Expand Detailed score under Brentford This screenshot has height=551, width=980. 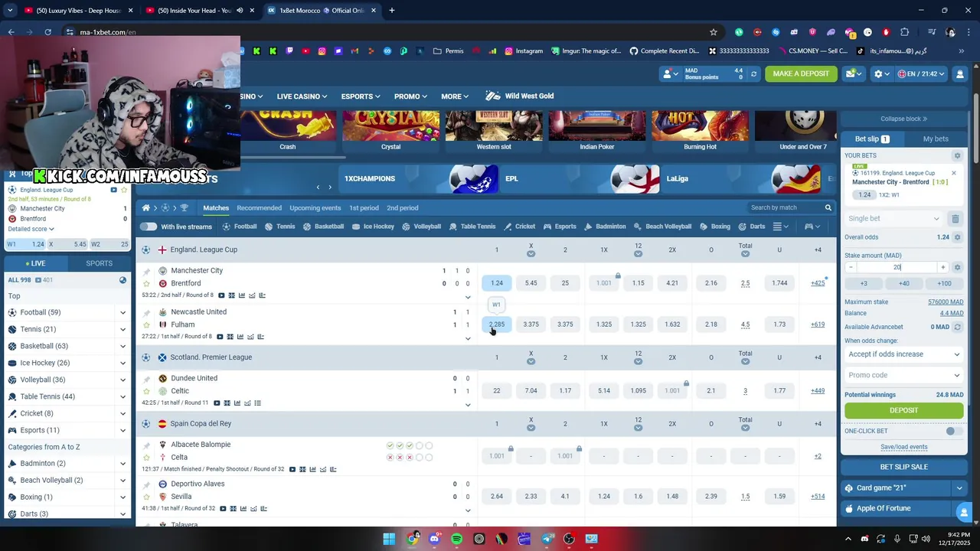[x=31, y=229]
